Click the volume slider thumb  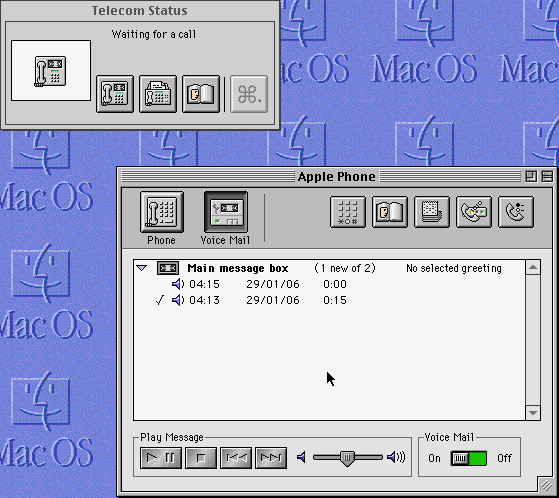(347, 458)
